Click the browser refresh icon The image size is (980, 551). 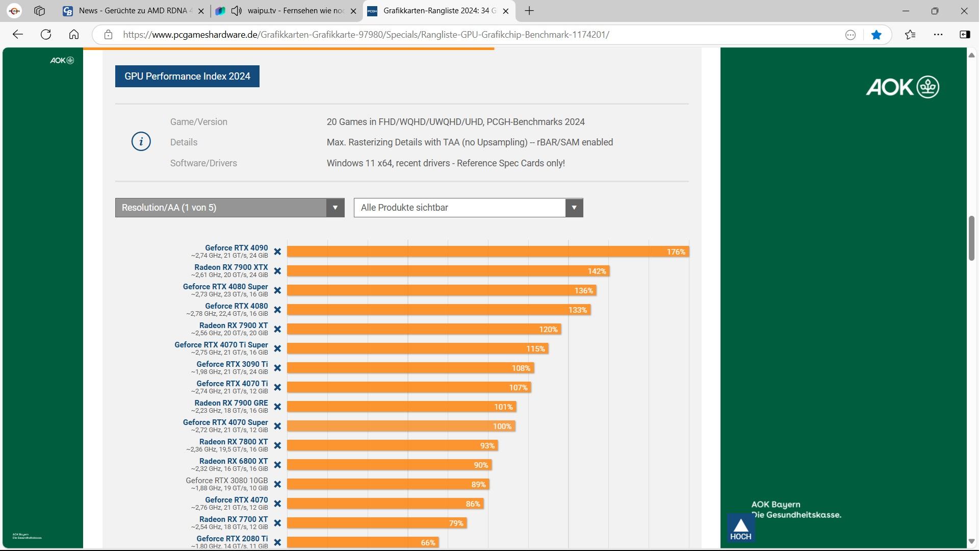click(x=46, y=35)
